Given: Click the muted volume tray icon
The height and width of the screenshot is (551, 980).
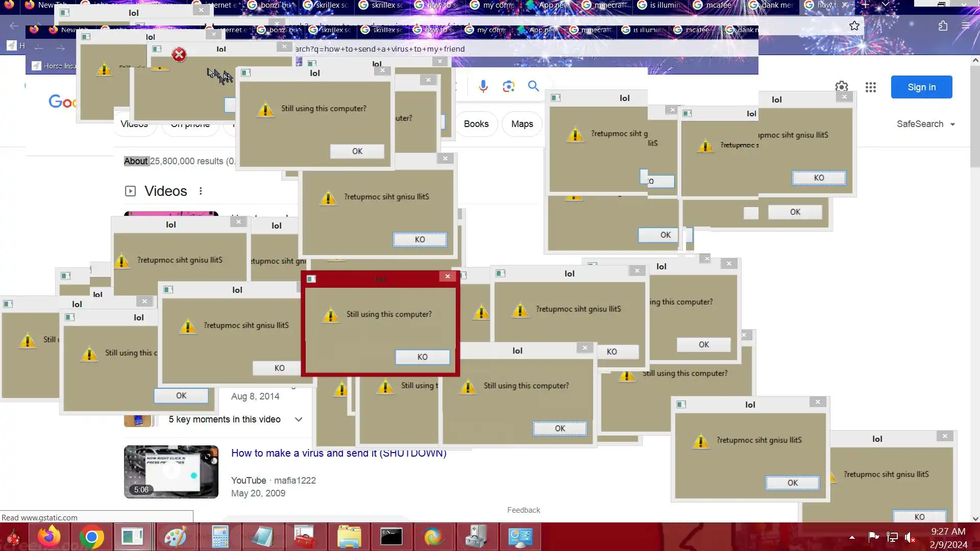Looking at the screenshot, I should (x=910, y=537).
